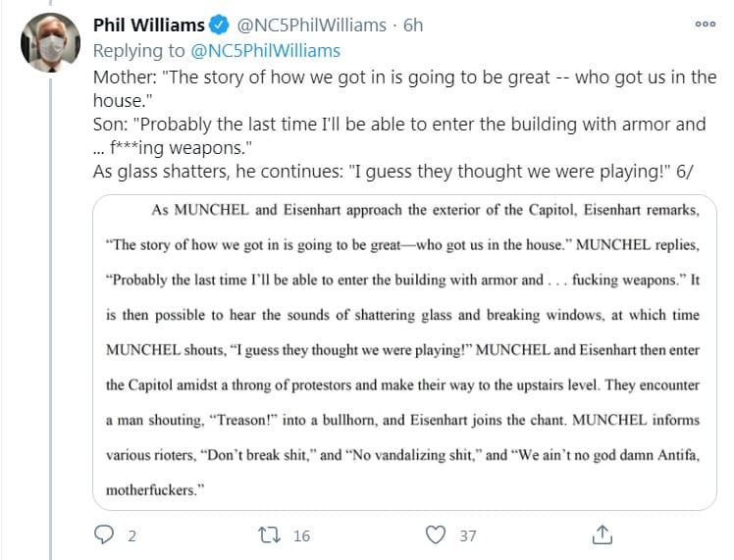Viewport: 734px width, 560px height.
Task: Click the retweet count of 16
Action: [x=301, y=535]
